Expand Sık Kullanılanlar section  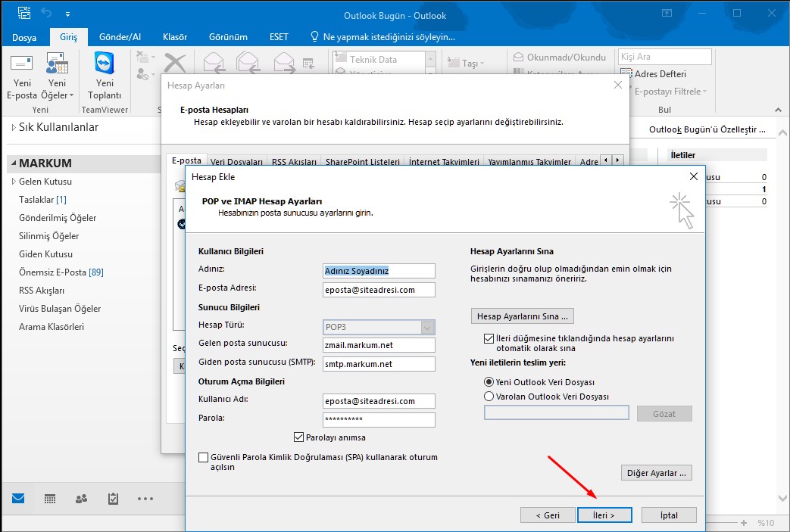(14, 127)
